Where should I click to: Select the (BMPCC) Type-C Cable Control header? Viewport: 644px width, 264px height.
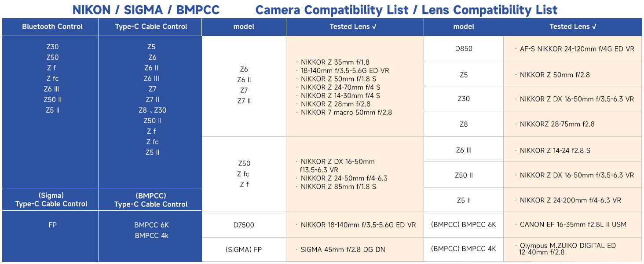(x=151, y=200)
